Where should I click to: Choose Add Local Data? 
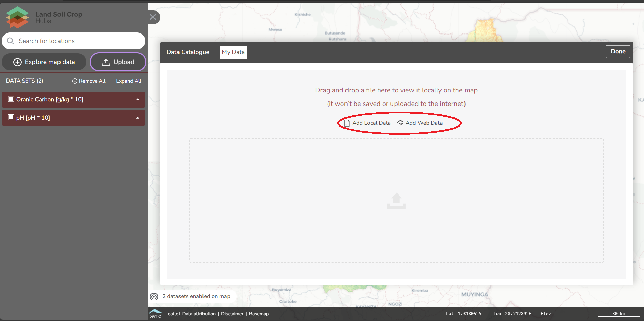(367, 123)
